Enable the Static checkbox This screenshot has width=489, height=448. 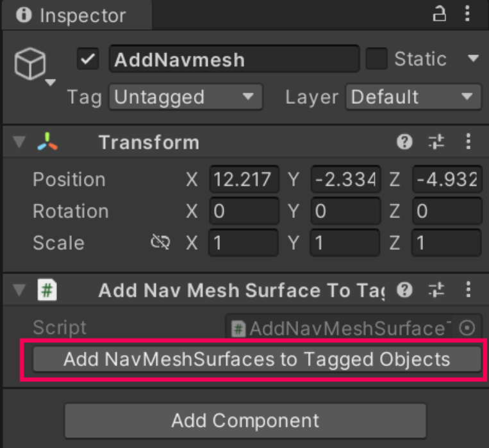pyautogui.click(x=376, y=60)
